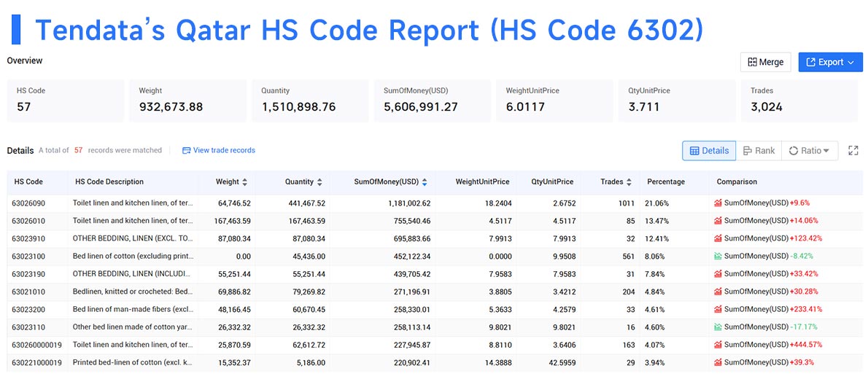Switch to the Rank view tab

point(759,150)
